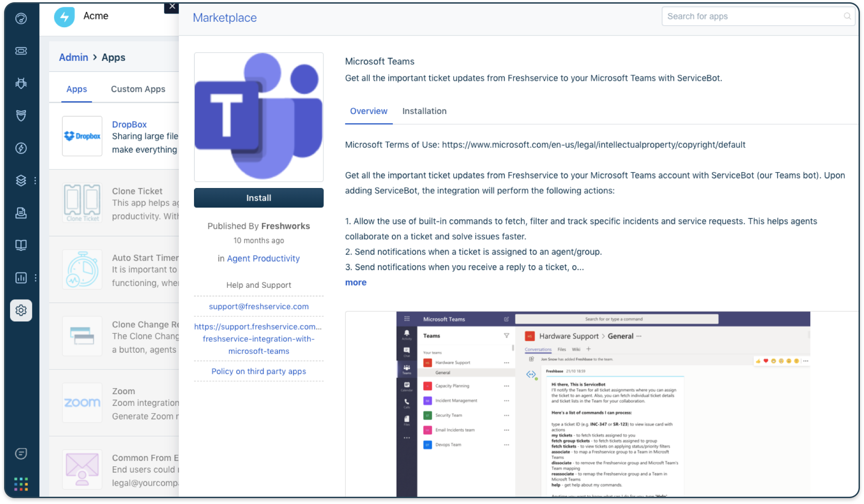This screenshot has height=504, width=864.
Task: Open the Agent Productivity category link
Action: pos(263,258)
